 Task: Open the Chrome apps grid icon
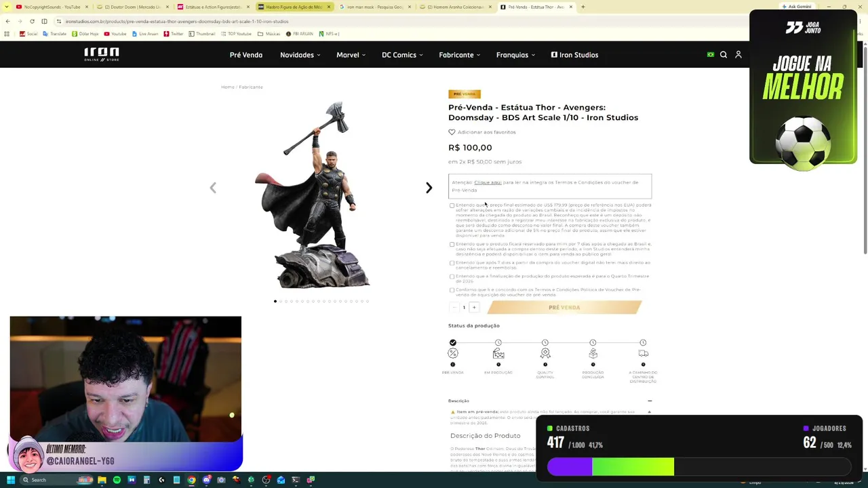click(7, 34)
